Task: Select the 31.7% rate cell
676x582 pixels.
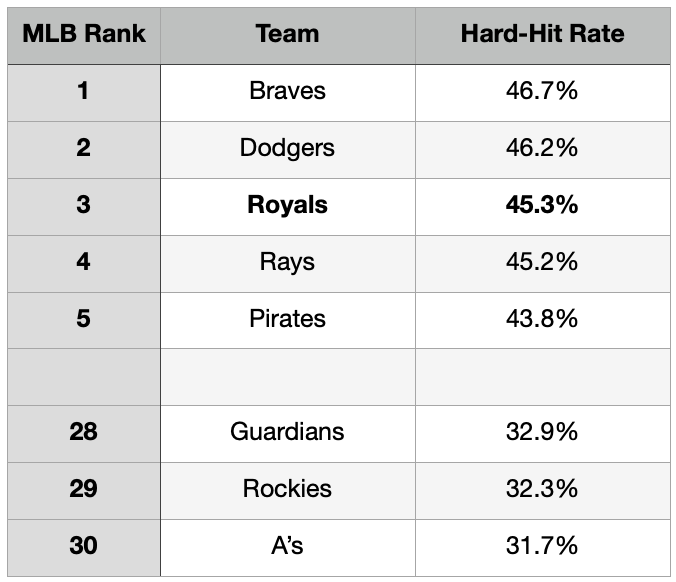Action: [x=542, y=546]
